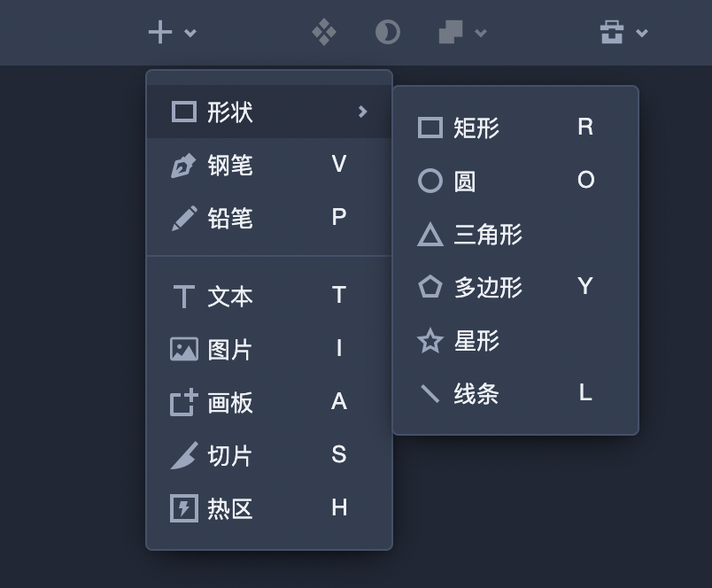Open the dropdown arrow beside toolbox icon
This screenshot has width=712, height=588.
(x=642, y=33)
